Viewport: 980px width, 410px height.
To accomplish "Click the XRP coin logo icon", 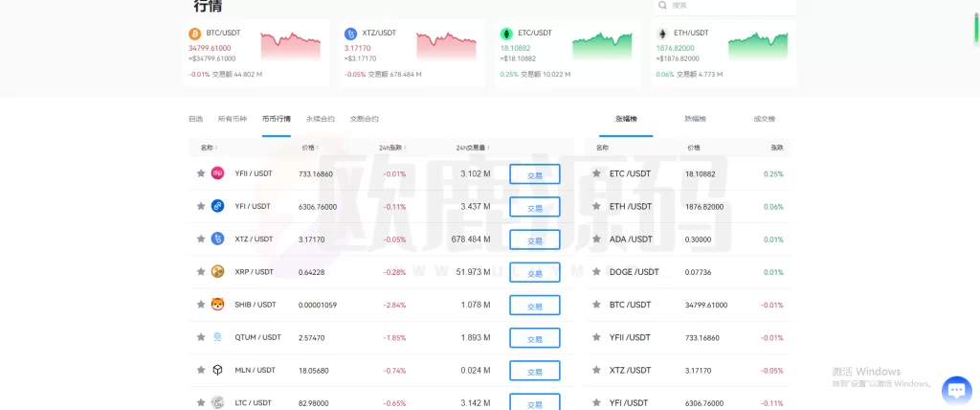I will 217,272.
